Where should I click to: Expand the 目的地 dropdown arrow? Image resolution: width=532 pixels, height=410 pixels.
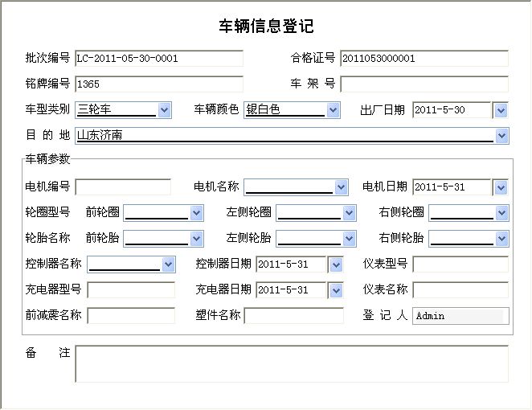point(501,136)
